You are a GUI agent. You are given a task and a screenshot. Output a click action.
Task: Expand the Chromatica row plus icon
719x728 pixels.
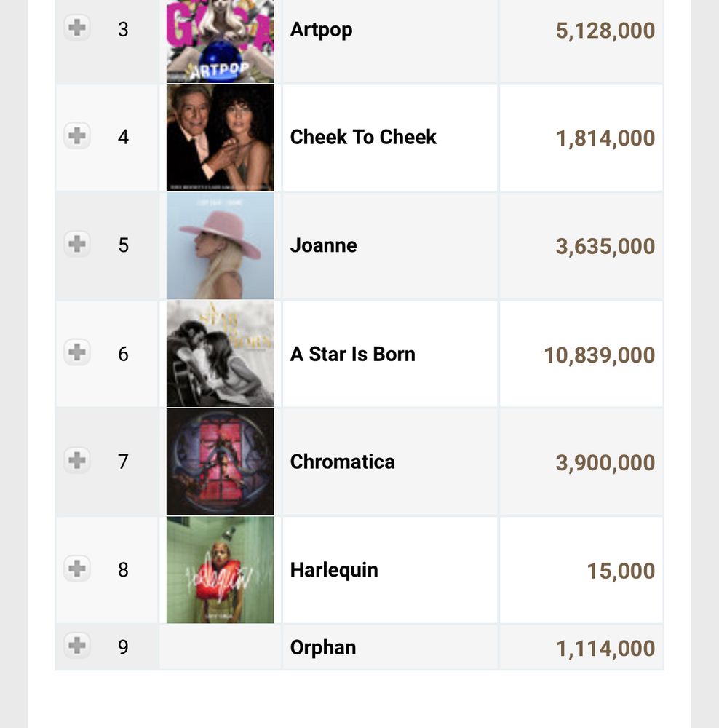[77, 460]
